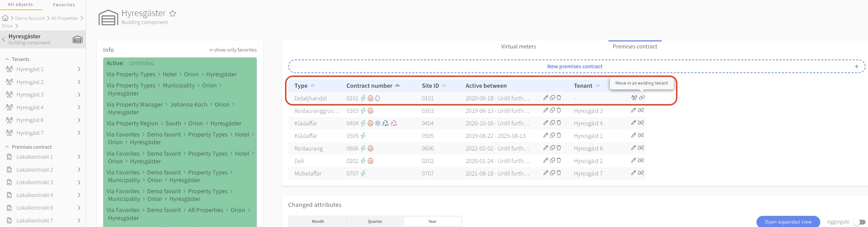Switch to Virtual meters tab
The image size is (868, 227).
coord(518,47)
